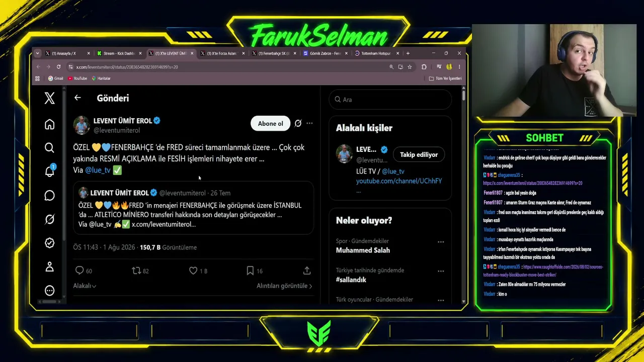Image resolution: width=644 pixels, height=362 pixels.
Task: Open the More circle icon in sidebar
Action: click(x=49, y=291)
